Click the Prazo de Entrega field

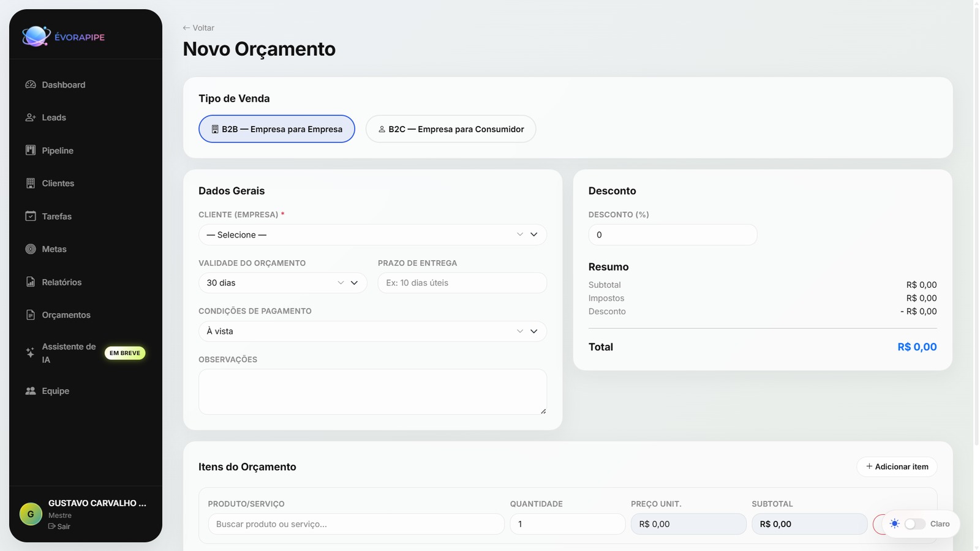point(462,283)
